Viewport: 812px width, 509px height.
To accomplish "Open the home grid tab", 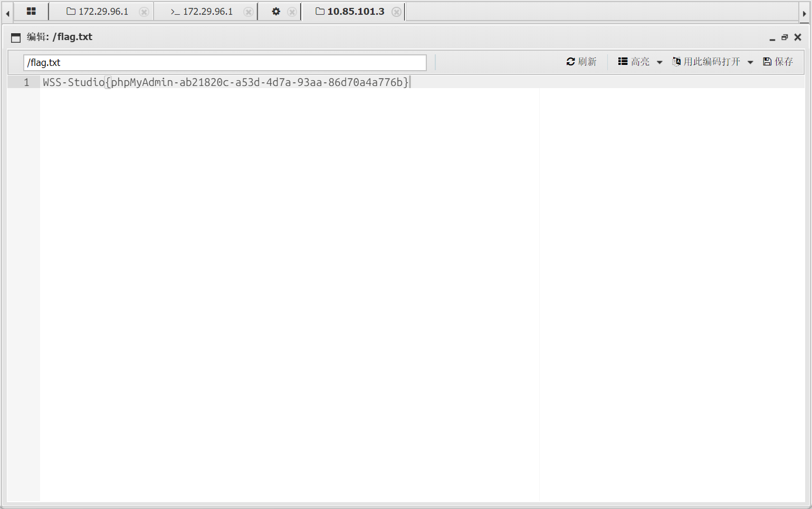I will point(31,11).
